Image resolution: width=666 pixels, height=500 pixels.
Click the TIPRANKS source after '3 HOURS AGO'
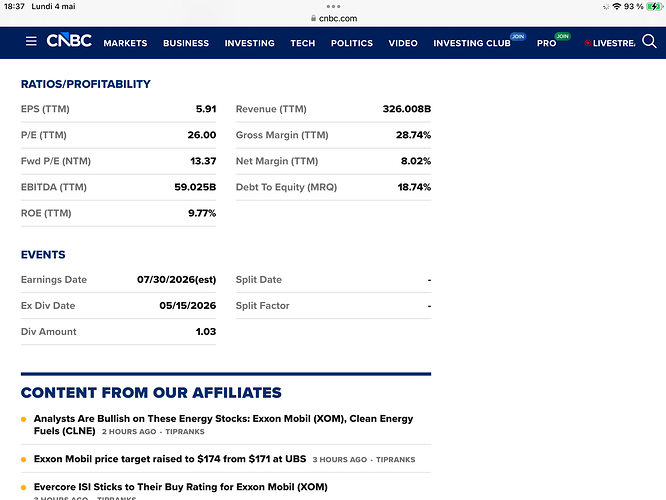pyautogui.click(x=395, y=460)
